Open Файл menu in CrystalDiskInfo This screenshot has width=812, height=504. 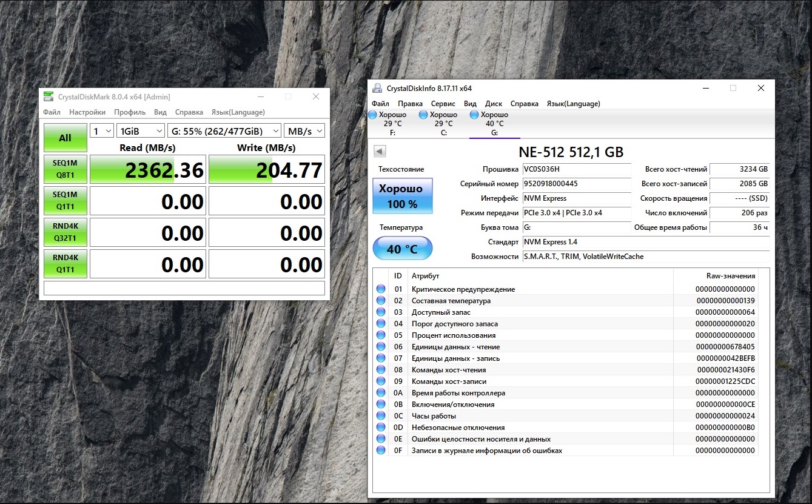pos(381,104)
